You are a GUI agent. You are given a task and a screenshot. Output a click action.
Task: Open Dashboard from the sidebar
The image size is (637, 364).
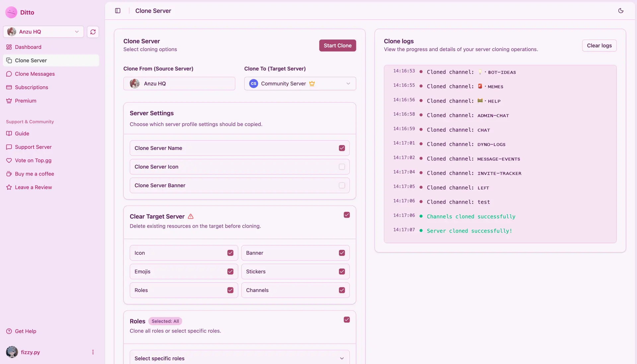point(51,47)
